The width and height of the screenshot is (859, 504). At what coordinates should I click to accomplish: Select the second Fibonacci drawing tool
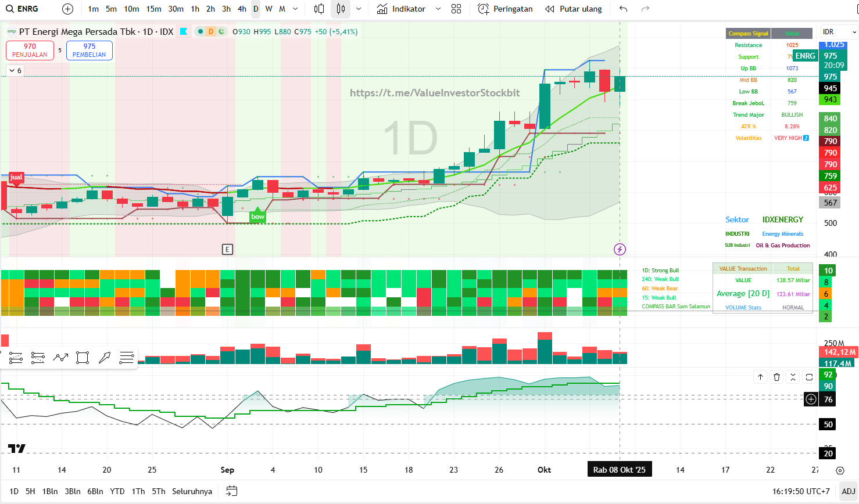38,358
